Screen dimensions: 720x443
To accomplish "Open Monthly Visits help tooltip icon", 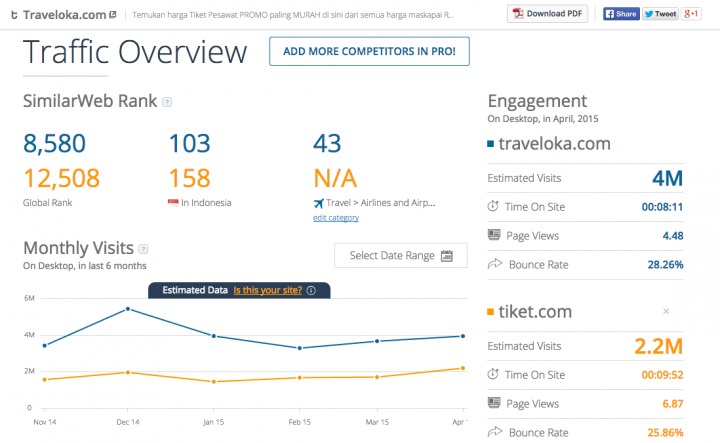I will click(143, 249).
